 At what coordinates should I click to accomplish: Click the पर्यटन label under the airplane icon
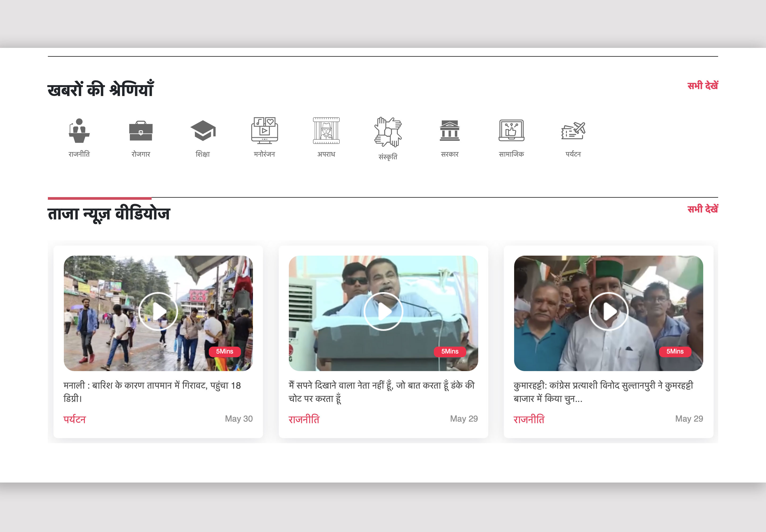coord(573,154)
